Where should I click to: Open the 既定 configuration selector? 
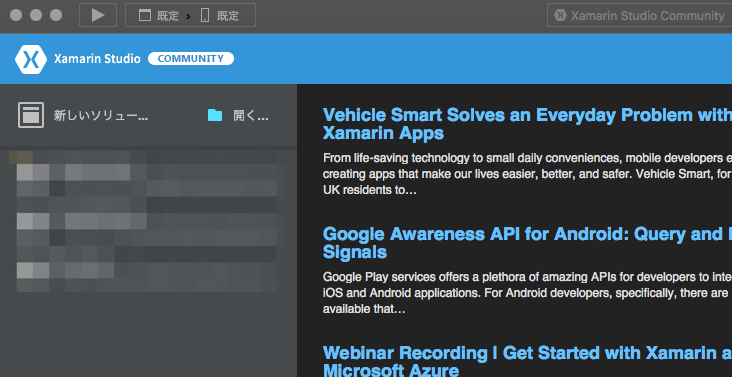point(159,15)
